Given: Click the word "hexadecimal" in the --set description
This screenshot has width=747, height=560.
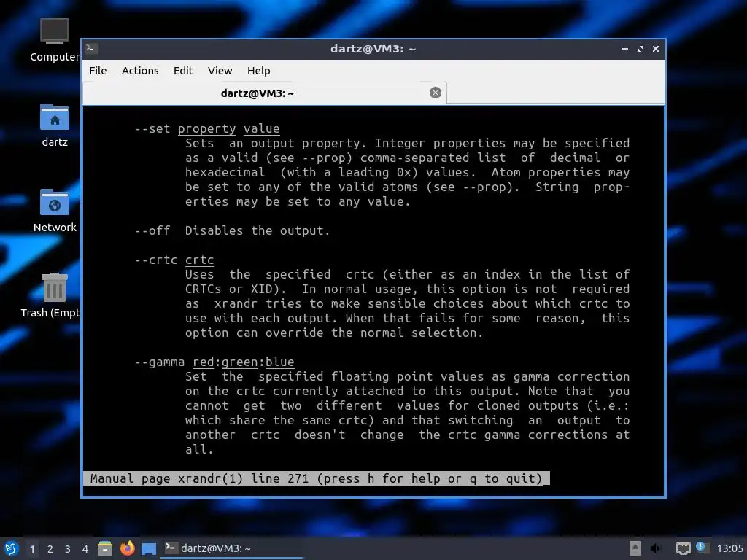Looking at the screenshot, I should click(225, 172).
